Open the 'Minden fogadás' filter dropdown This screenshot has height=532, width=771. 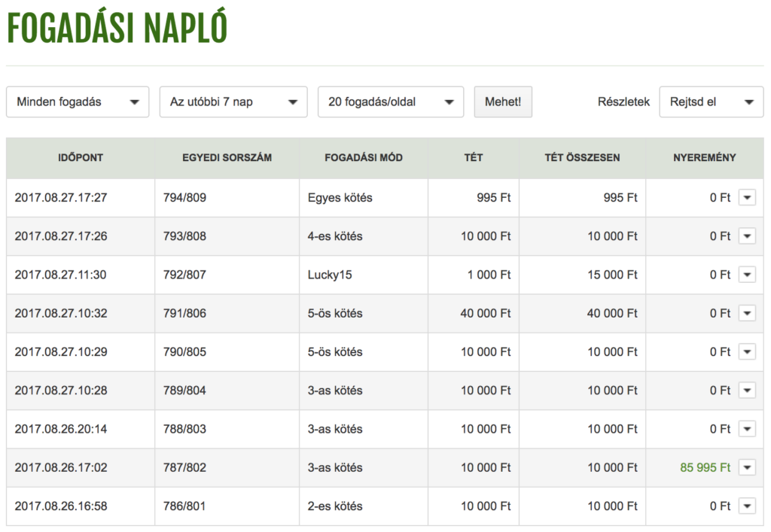pyautogui.click(x=78, y=102)
